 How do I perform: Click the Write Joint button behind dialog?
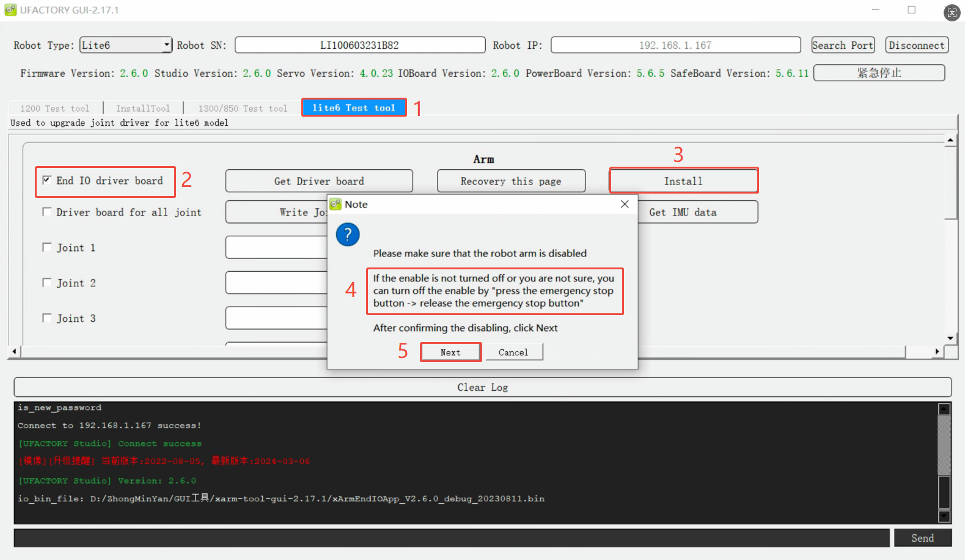click(276, 212)
